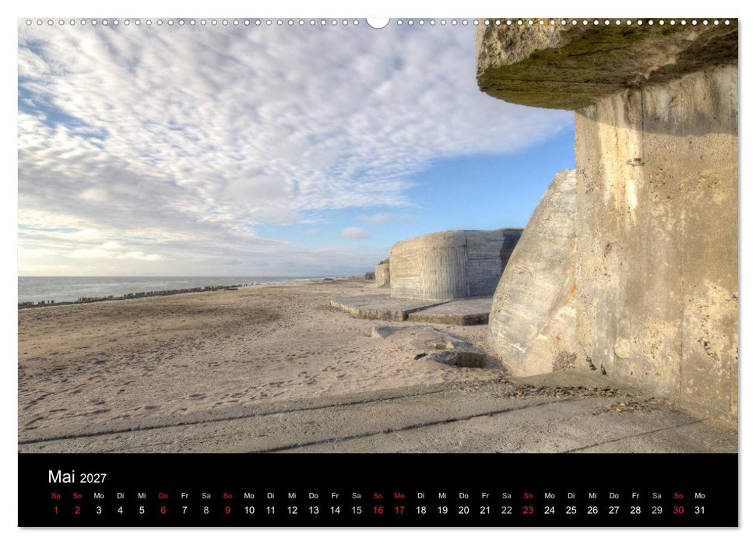756x545 pixels.
Task: Select day 18 in the calendar row
Action: click(x=421, y=510)
